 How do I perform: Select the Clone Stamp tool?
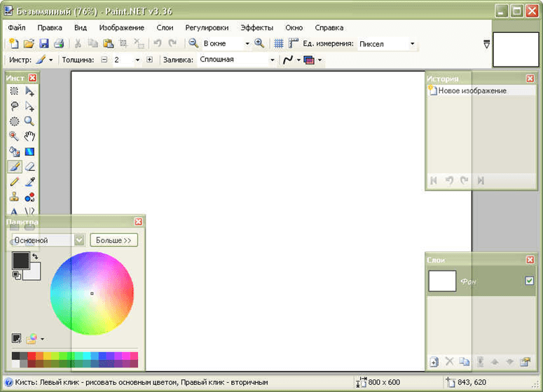click(14, 197)
